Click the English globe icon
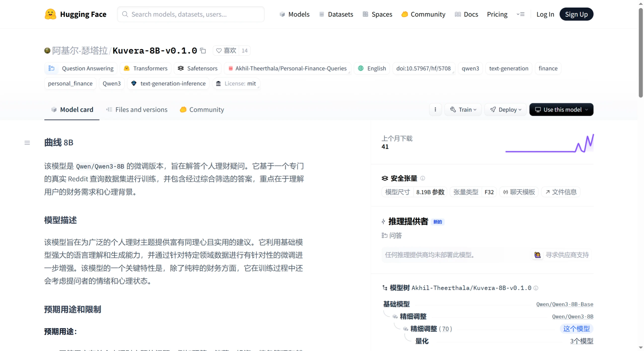Image resolution: width=644 pixels, height=351 pixels. coord(361,68)
